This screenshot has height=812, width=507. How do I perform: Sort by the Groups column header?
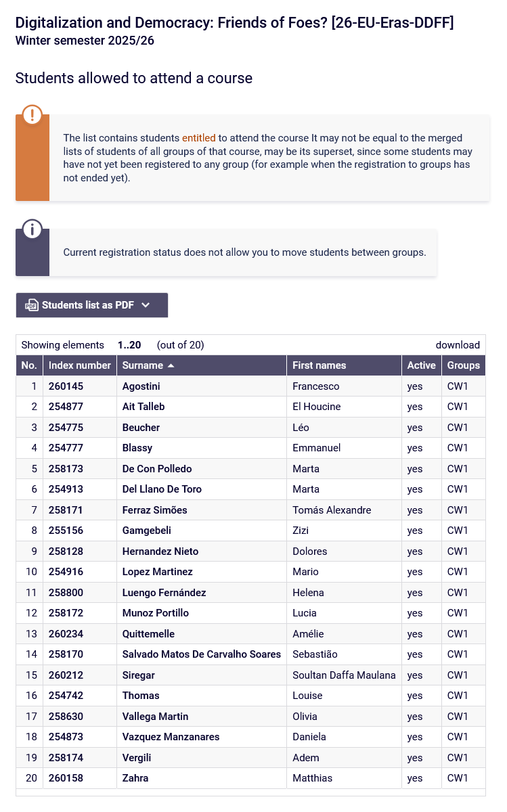[x=463, y=365]
